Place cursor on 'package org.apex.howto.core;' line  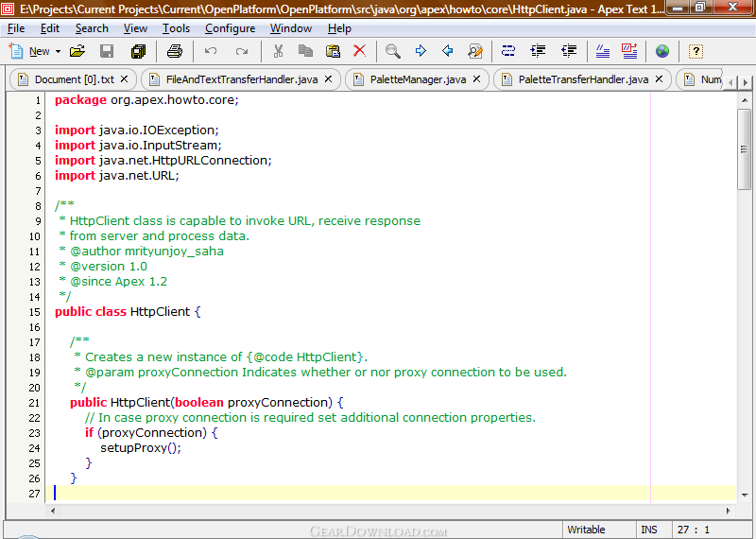pyautogui.click(x=146, y=100)
